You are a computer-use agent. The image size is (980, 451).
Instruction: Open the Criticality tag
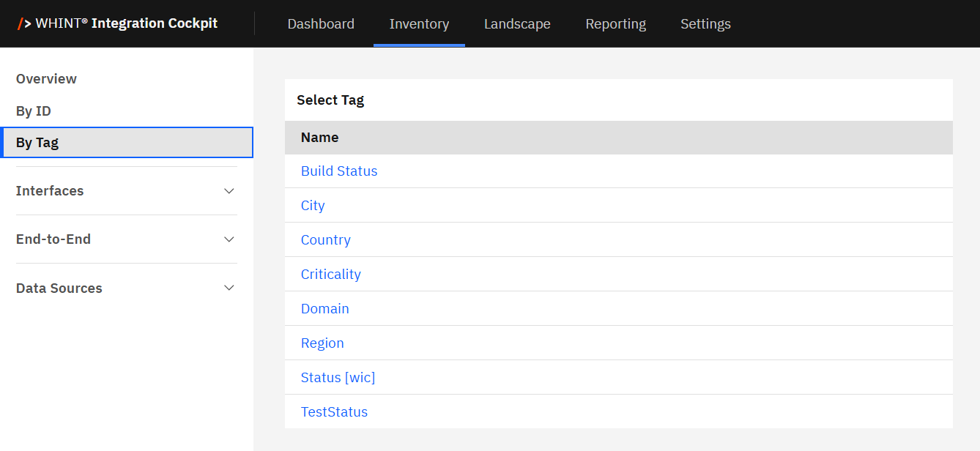pos(331,275)
